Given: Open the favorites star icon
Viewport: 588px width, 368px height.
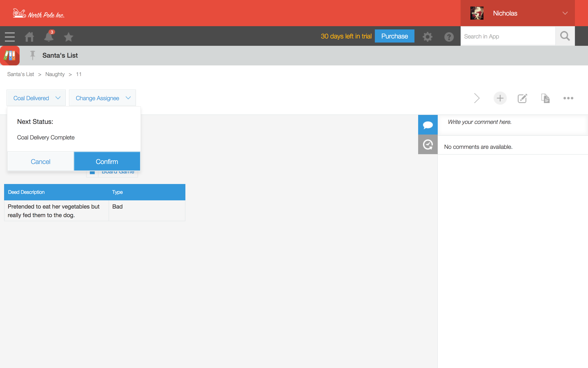Looking at the screenshot, I should click(68, 37).
